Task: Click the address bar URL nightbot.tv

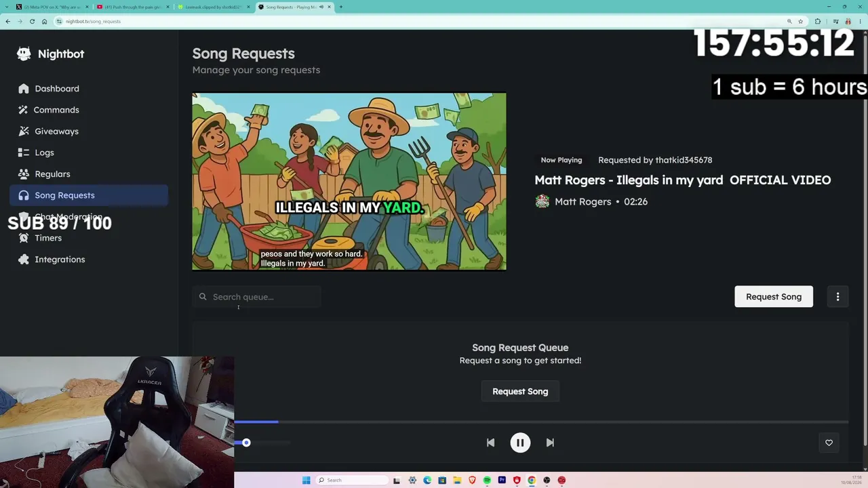Action: click(93, 21)
